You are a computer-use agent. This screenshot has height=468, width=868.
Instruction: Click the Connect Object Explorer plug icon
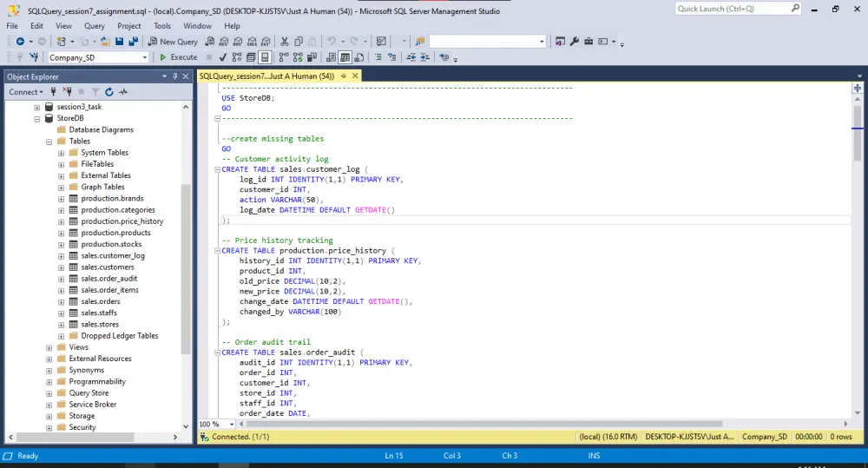pos(53,92)
